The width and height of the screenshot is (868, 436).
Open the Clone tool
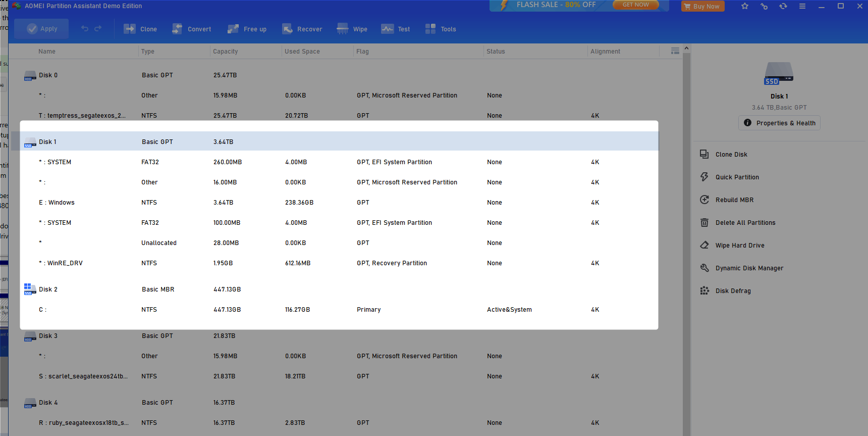tap(140, 29)
